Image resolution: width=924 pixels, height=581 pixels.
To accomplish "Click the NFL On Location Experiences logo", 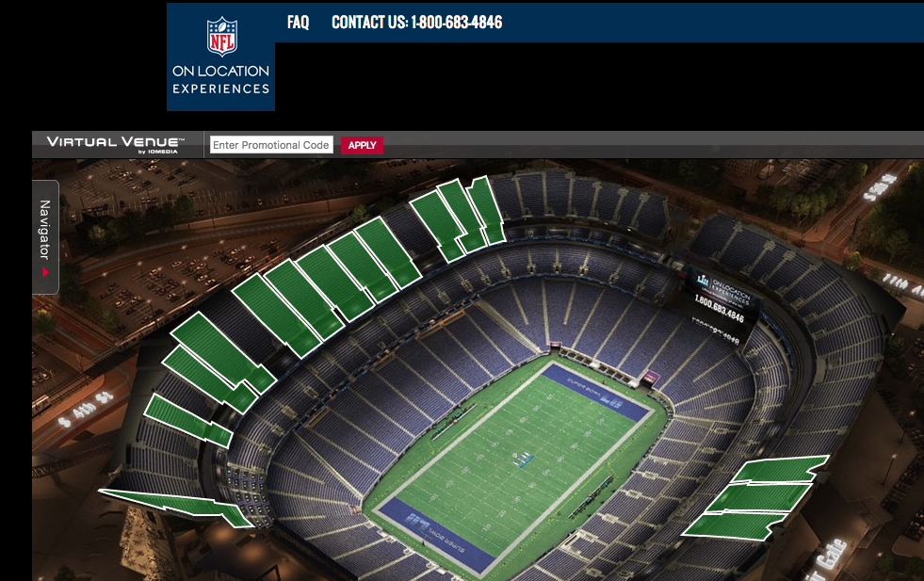I will 221,56.
